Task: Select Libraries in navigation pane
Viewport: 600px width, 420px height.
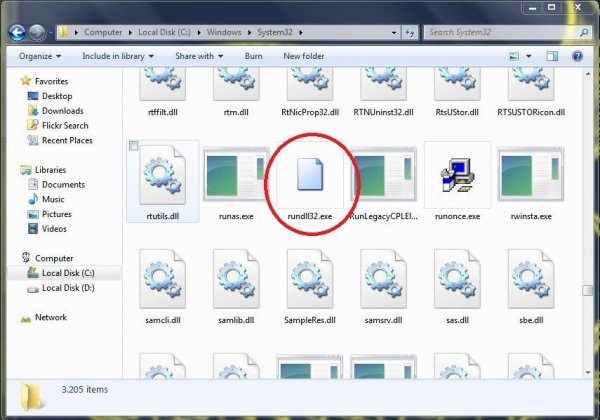Action: point(50,170)
